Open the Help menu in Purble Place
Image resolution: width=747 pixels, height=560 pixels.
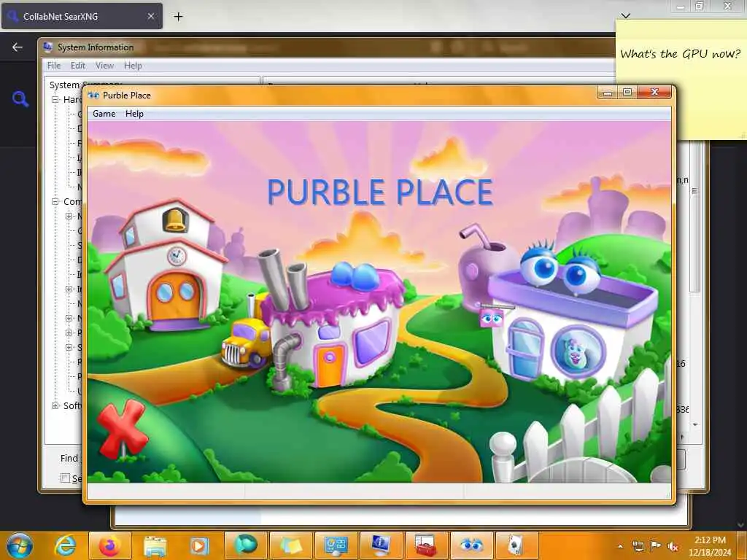[134, 114]
